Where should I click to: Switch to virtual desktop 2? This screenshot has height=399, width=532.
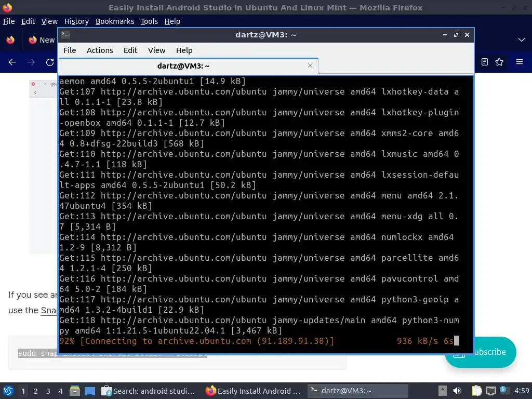36,391
